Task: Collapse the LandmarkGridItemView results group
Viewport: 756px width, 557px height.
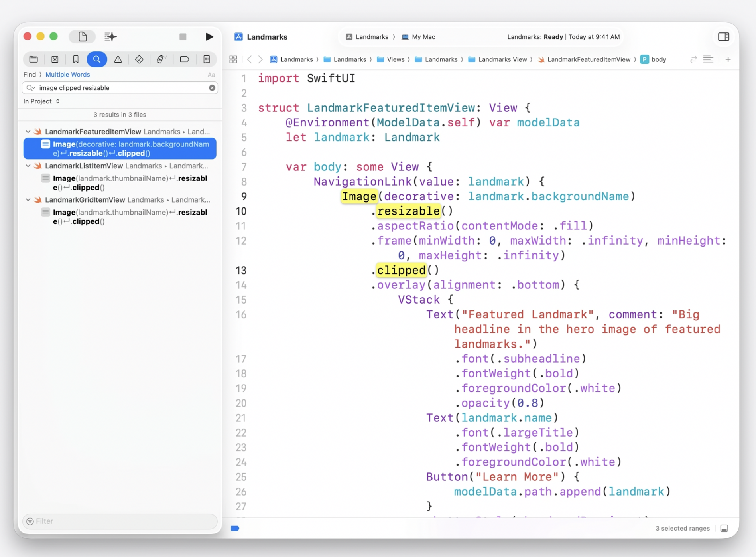Action: click(x=28, y=200)
